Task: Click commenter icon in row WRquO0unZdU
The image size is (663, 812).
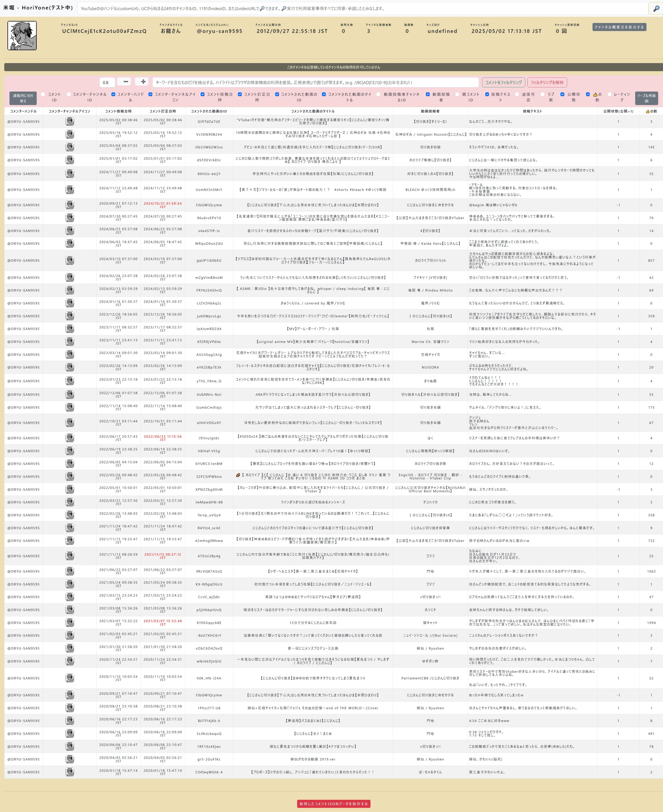Action: pos(69,244)
